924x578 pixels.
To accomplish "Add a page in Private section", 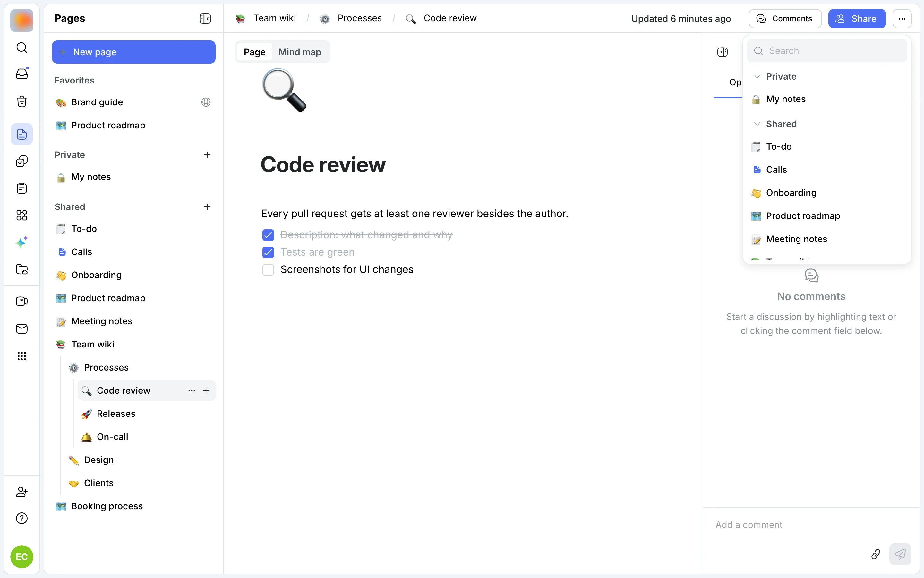I will pos(207,155).
